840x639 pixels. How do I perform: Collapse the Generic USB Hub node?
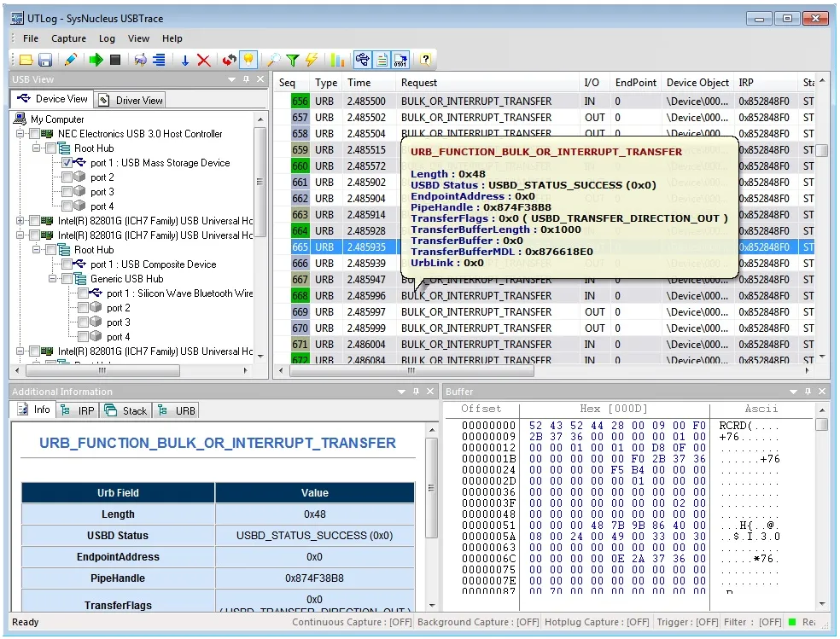(x=54, y=279)
